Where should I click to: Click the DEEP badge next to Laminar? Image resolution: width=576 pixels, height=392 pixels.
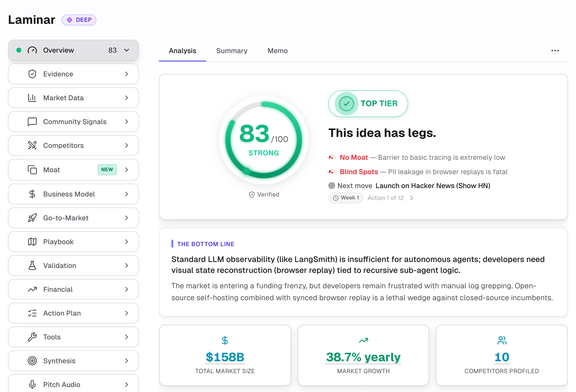click(x=79, y=20)
